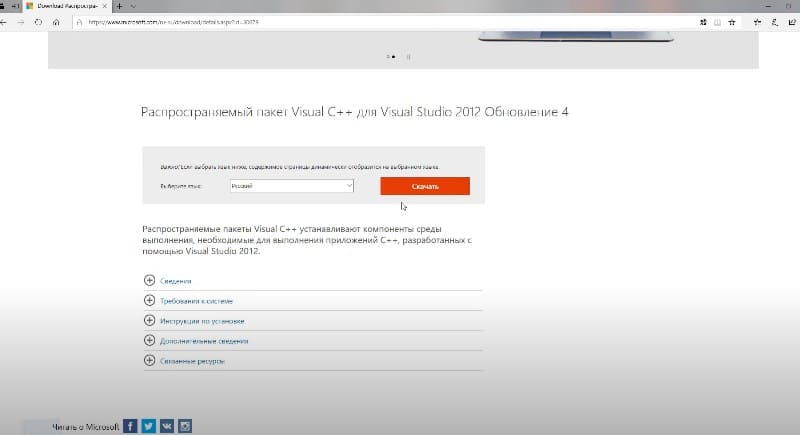Screen dimensions: 800x435
Task: Expand Дополнительные сведения section
Action: [149, 340]
